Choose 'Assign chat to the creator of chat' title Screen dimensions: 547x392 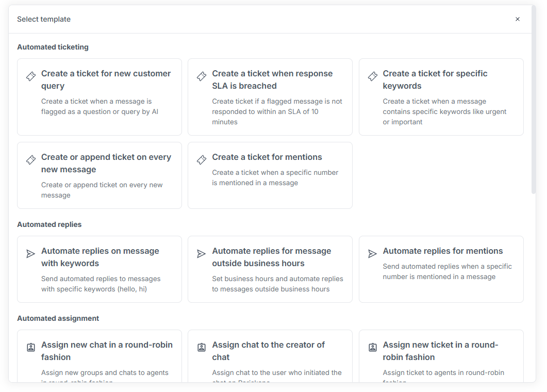tap(268, 351)
